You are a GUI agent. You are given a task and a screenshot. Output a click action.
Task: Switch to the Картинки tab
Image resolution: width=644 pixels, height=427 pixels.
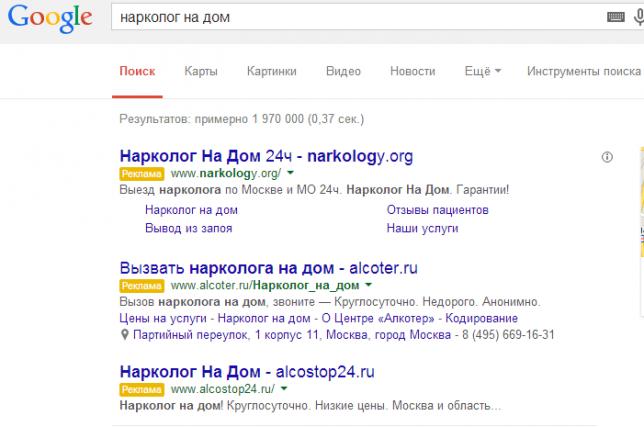(271, 71)
